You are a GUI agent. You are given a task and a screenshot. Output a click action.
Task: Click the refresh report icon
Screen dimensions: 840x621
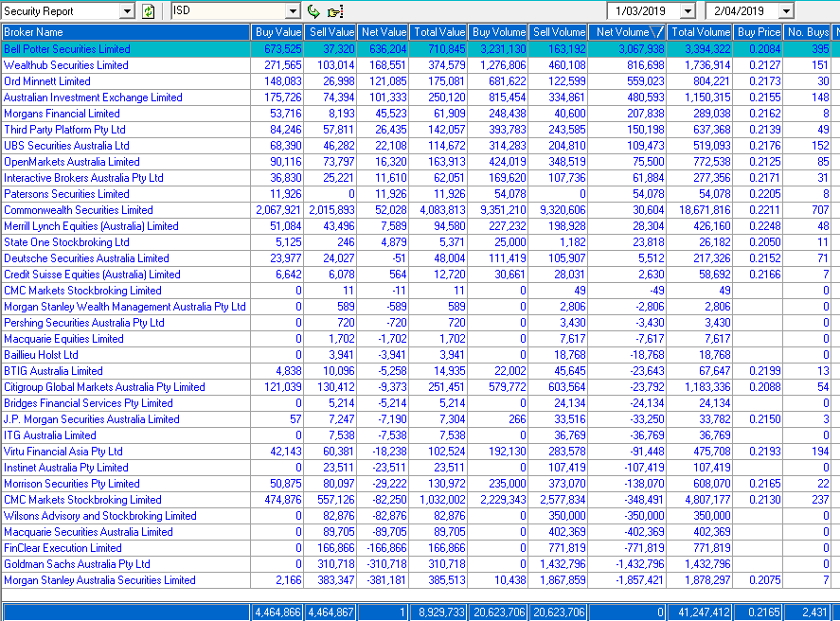(149, 11)
